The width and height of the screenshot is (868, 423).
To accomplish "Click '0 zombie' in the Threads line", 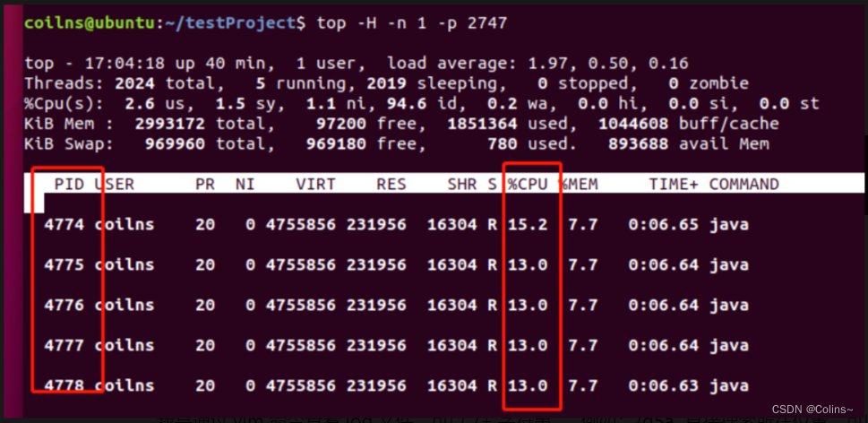I will [x=709, y=83].
